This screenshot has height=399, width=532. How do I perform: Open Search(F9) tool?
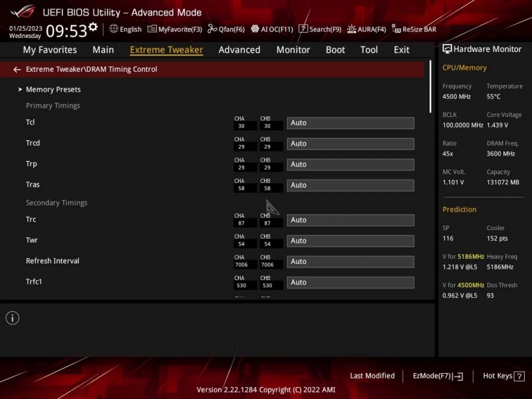pos(320,29)
